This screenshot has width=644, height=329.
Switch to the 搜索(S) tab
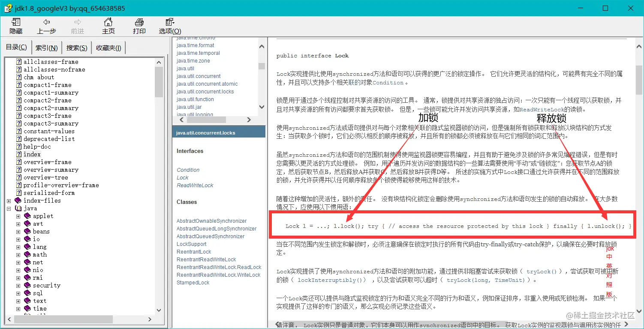(77, 48)
